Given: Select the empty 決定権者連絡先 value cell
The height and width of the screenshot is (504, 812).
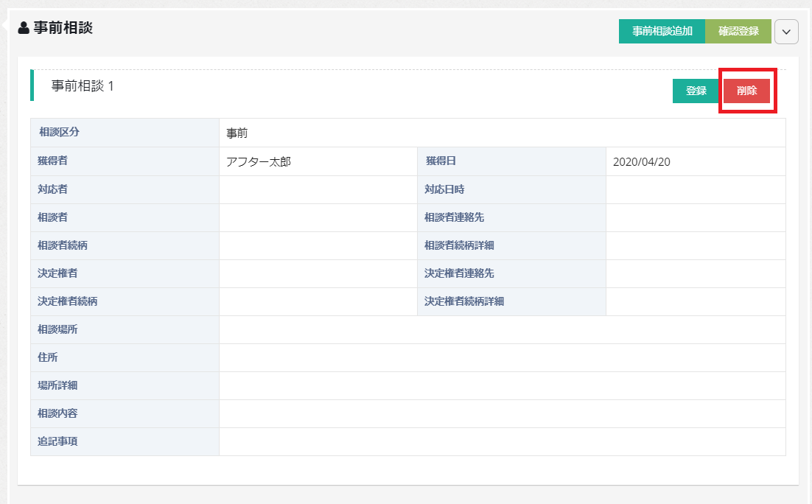Looking at the screenshot, I should [696, 273].
